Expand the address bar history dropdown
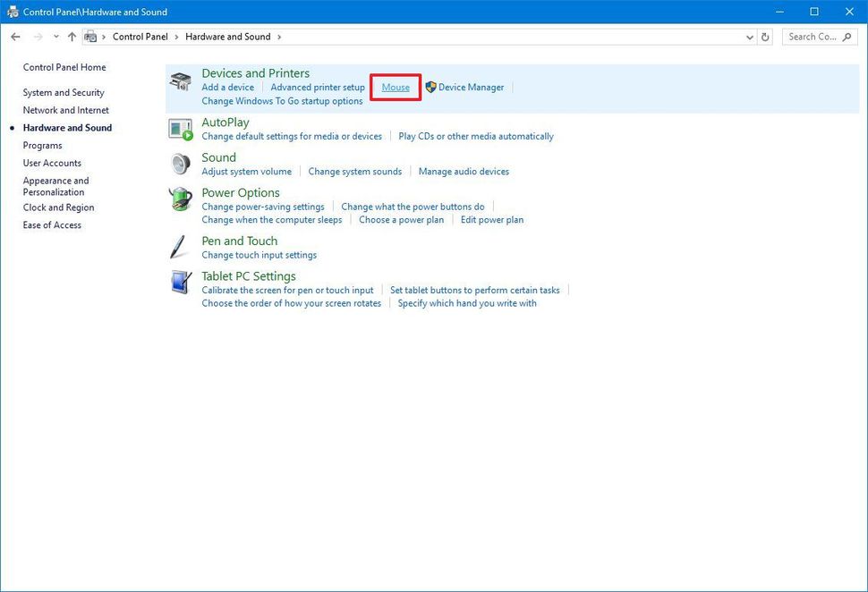Image resolution: width=868 pixels, height=592 pixels. click(750, 37)
